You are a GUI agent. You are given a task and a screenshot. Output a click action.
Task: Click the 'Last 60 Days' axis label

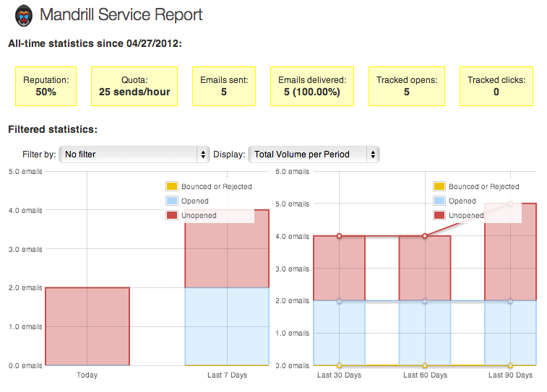(x=426, y=375)
